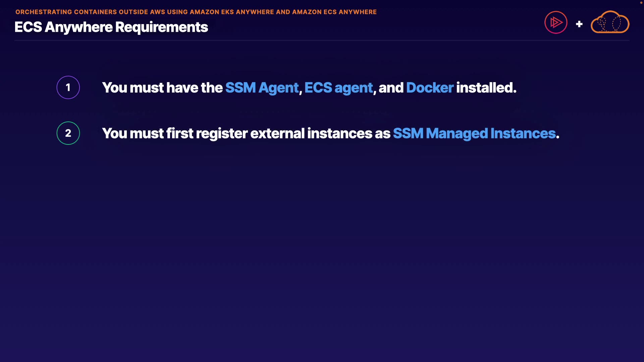This screenshot has width=644, height=362.
Task: Click the small orange dot in corner
Action: tap(641, 3)
